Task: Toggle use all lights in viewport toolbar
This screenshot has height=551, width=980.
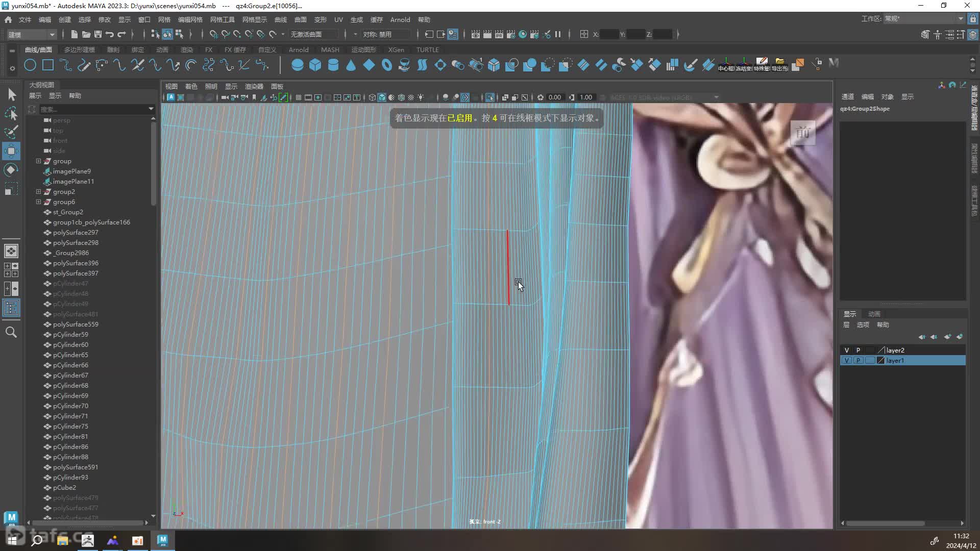Action: coord(421,97)
